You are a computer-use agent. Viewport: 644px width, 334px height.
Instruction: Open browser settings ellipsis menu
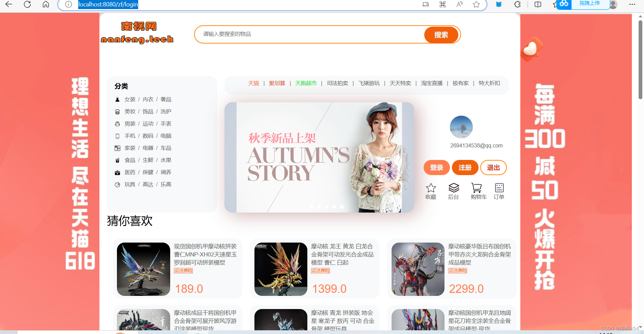point(632,4)
